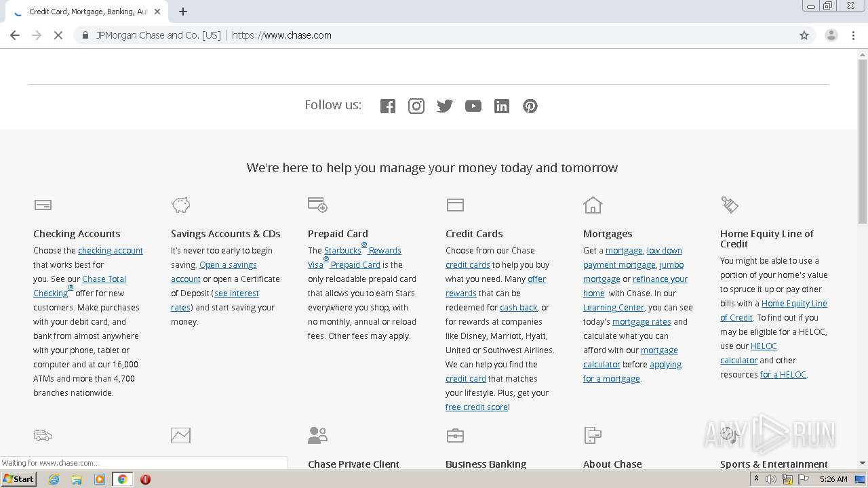Open Chase's Instagram icon
868x488 pixels.
pos(416,106)
